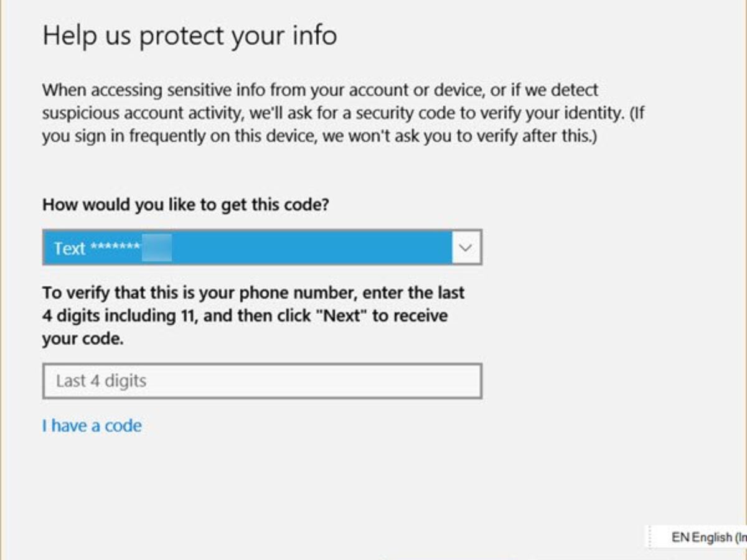Click the "your code." text ending the instructions
Image resolution: width=747 pixels, height=560 pixels.
[x=83, y=339]
